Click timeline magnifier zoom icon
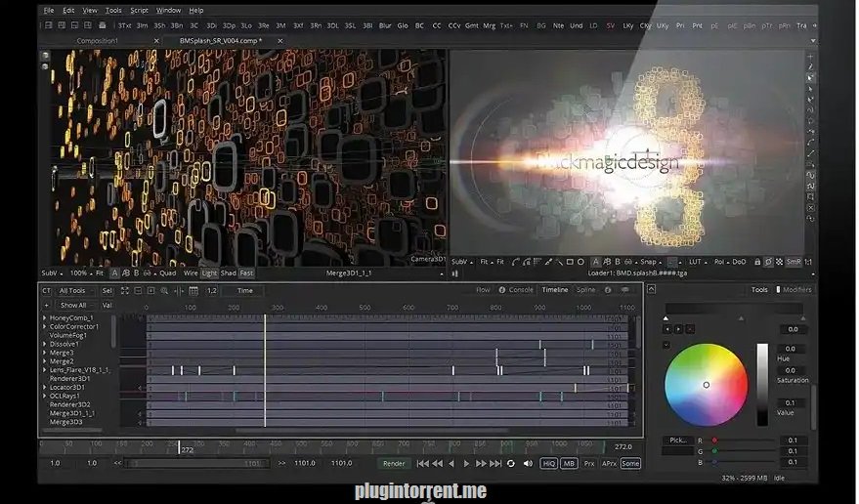859x504 pixels. tap(164, 291)
